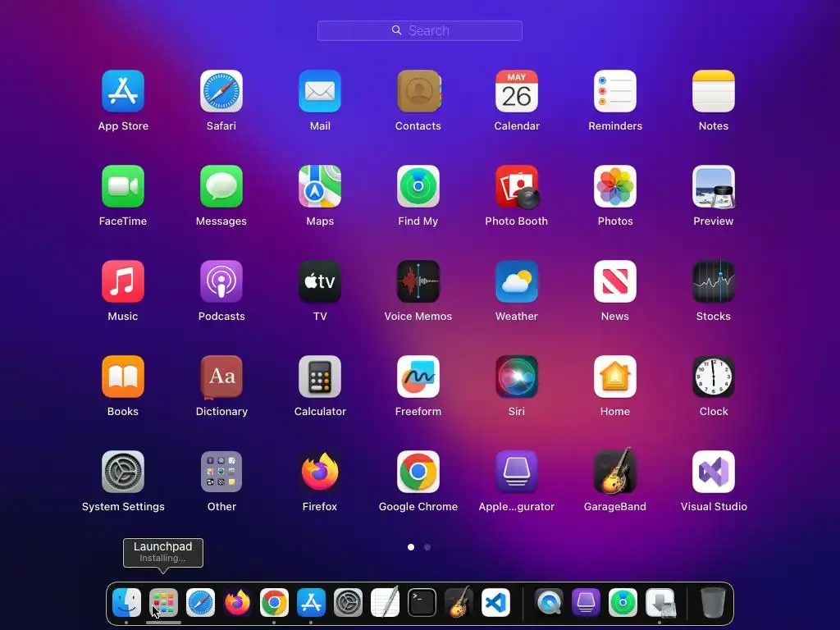Open the Mail app
Viewport: 840px width, 630px height.
pyautogui.click(x=320, y=91)
